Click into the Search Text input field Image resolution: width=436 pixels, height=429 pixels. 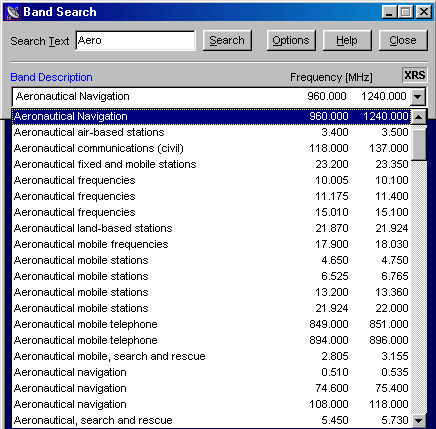click(135, 40)
